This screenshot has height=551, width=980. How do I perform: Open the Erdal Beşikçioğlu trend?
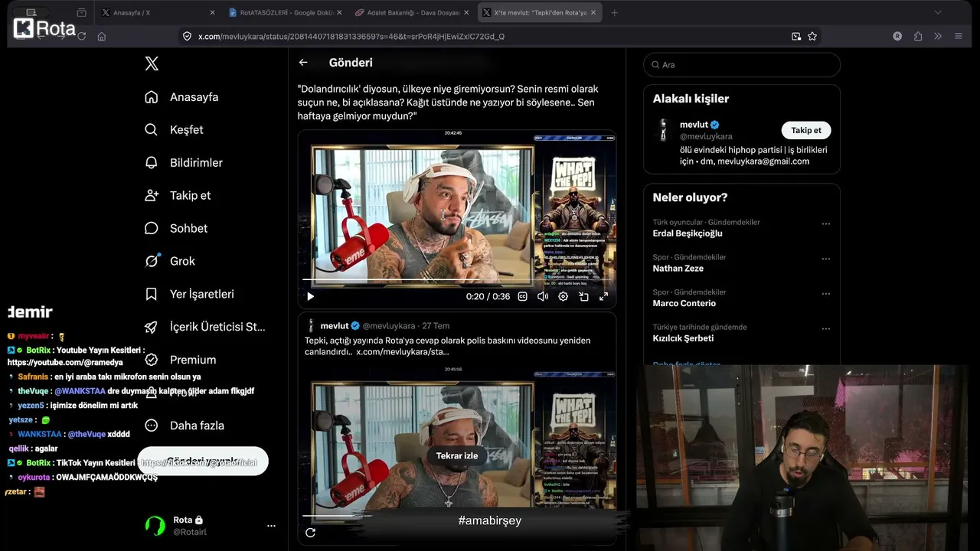coord(687,233)
